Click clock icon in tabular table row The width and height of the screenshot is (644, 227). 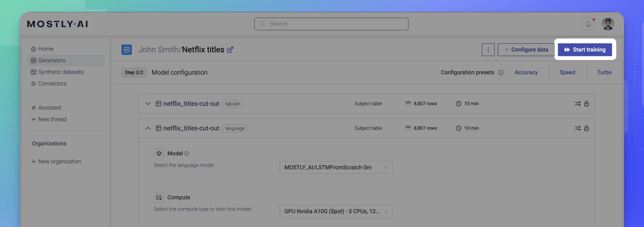pos(459,104)
